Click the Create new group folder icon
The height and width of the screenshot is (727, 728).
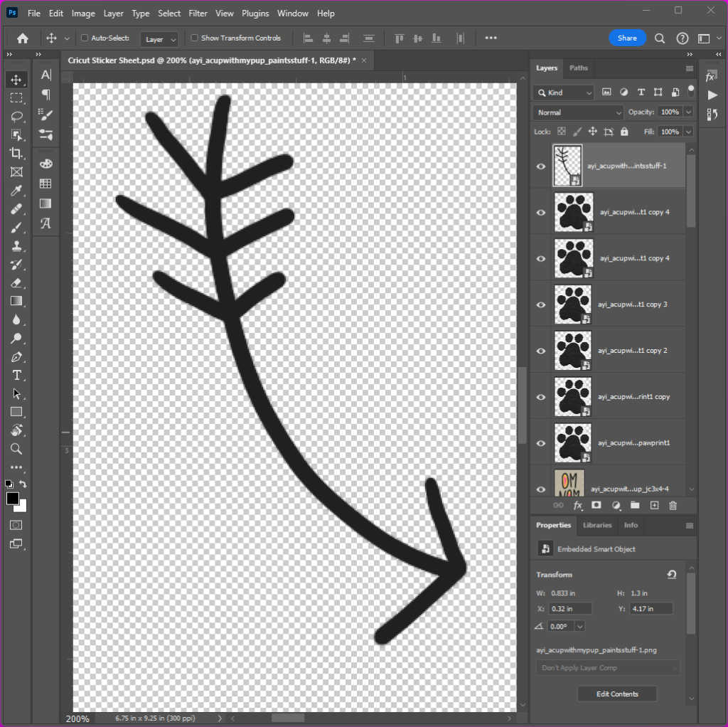click(635, 505)
